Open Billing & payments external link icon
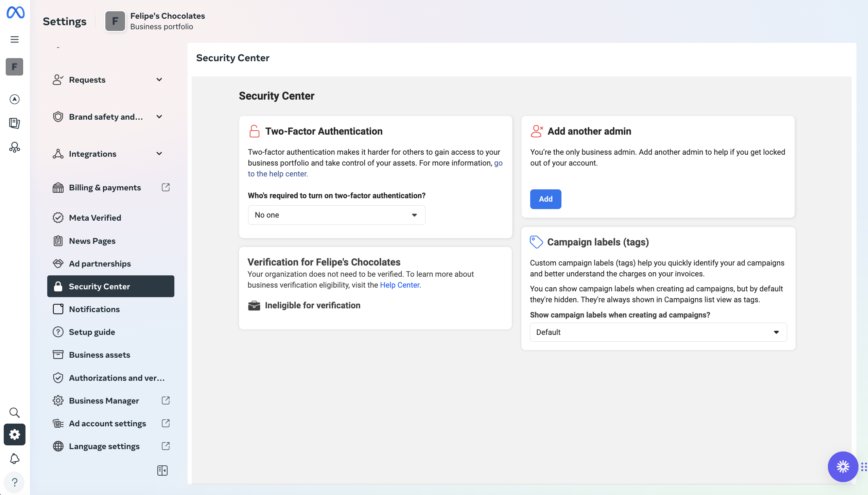Screen dimensions: 868x495 [x=166, y=187]
